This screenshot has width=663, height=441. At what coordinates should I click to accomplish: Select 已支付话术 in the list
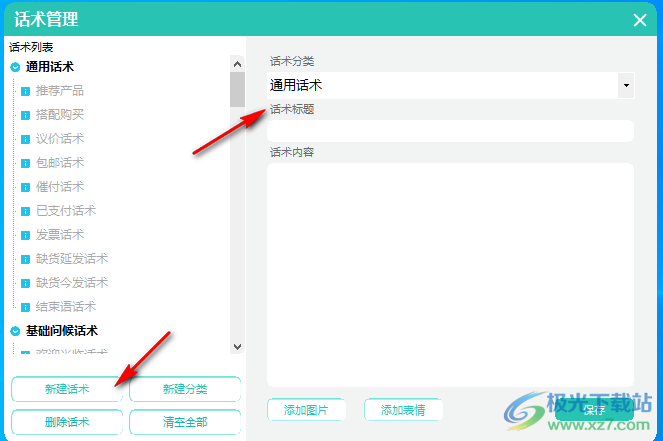(x=66, y=210)
